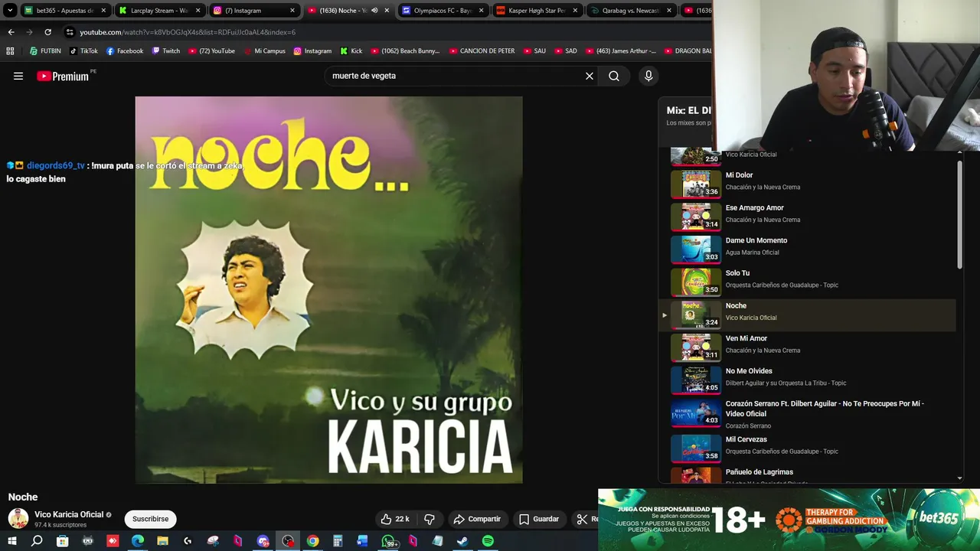Open FUTBIN bookmark
This screenshot has height=551, width=980.
click(45, 51)
